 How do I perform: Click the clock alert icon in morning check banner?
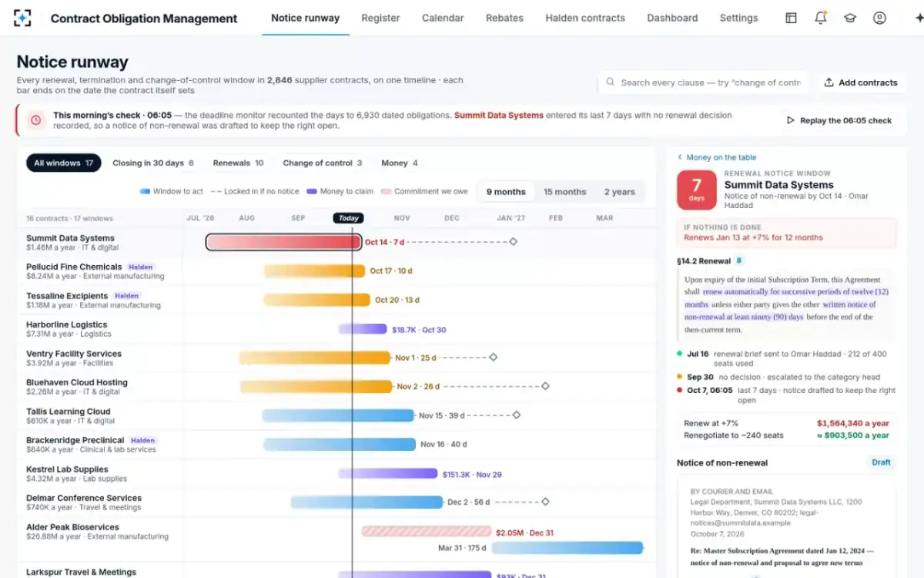[35, 120]
